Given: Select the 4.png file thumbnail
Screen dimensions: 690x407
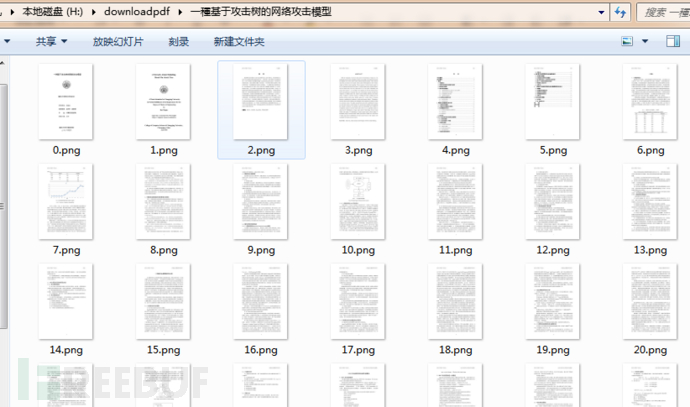Looking at the screenshot, I should coord(455,102).
